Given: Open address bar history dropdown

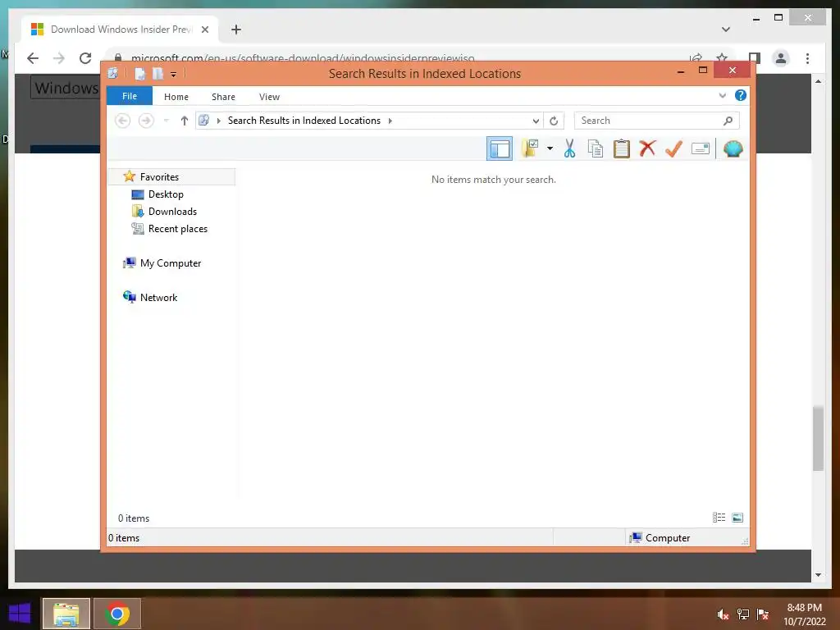Looking at the screenshot, I should pyautogui.click(x=535, y=121).
